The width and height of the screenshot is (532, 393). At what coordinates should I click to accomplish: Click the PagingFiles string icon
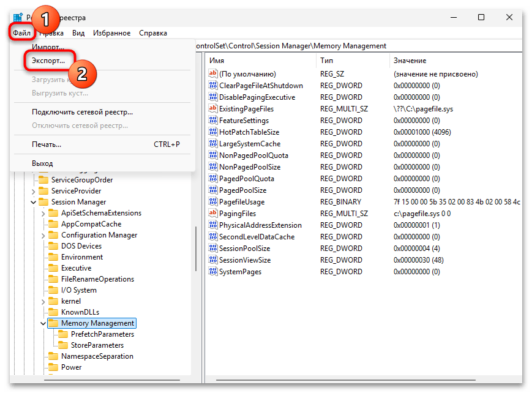click(212, 213)
